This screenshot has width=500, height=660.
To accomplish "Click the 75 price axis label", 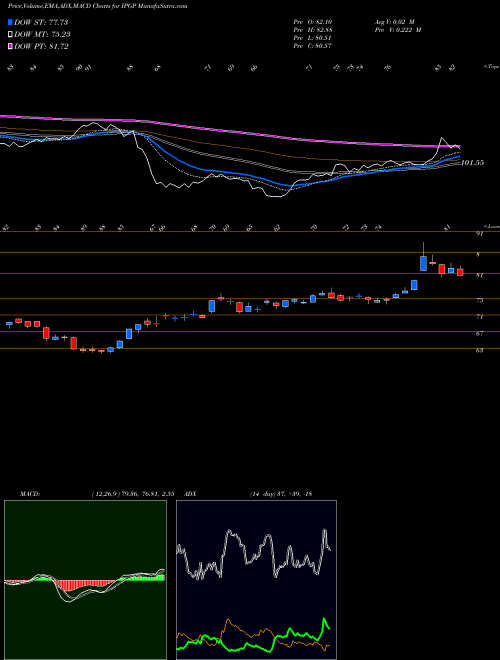I will coord(479,301).
